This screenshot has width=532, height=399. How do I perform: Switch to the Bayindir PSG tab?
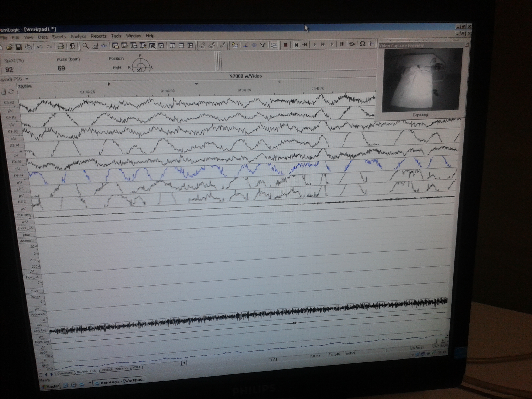click(87, 371)
